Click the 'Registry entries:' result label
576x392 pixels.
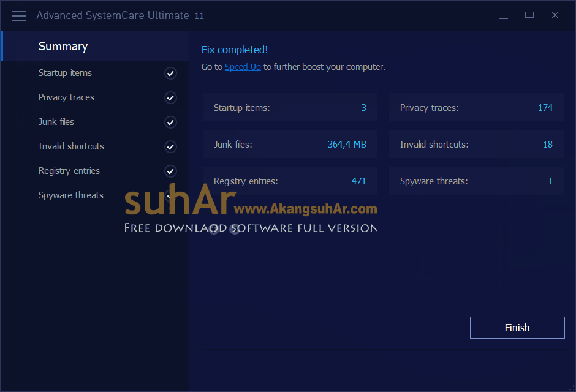pos(246,181)
